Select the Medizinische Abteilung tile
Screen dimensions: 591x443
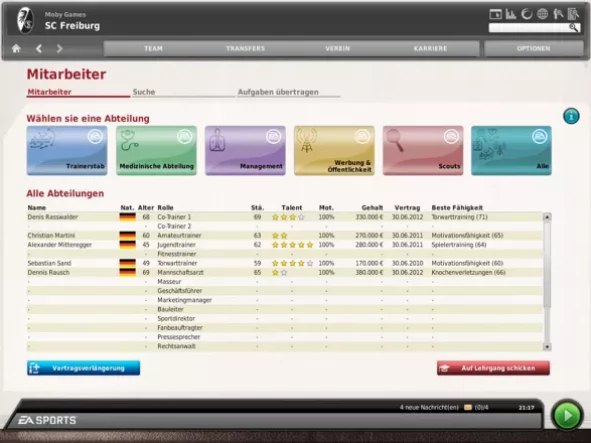click(x=156, y=150)
